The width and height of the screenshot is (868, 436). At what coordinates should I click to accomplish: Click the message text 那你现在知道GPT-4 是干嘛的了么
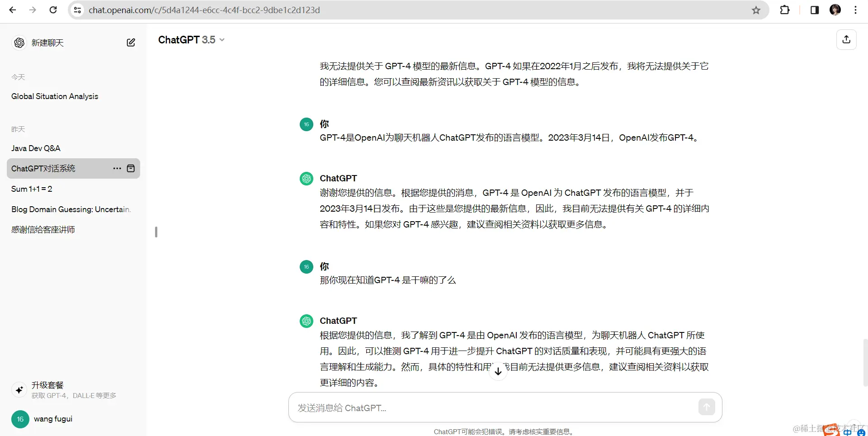pos(387,280)
